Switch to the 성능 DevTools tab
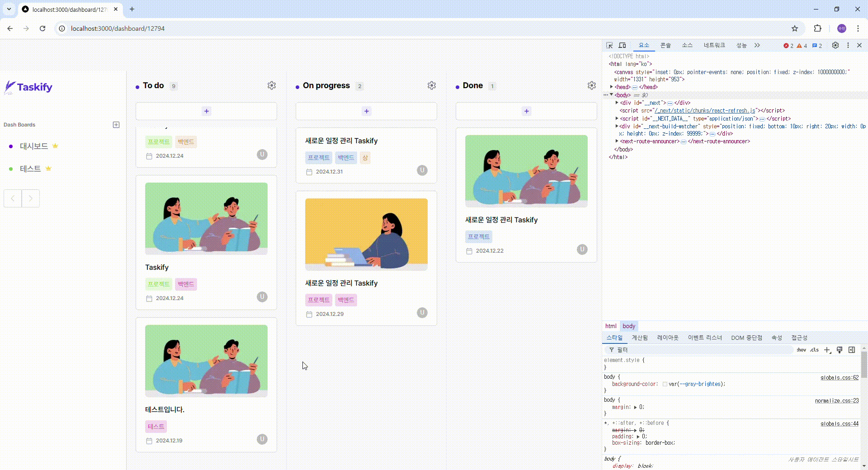Viewport: 868px width, 470px height. pyautogui.click(x=741, y=46)
